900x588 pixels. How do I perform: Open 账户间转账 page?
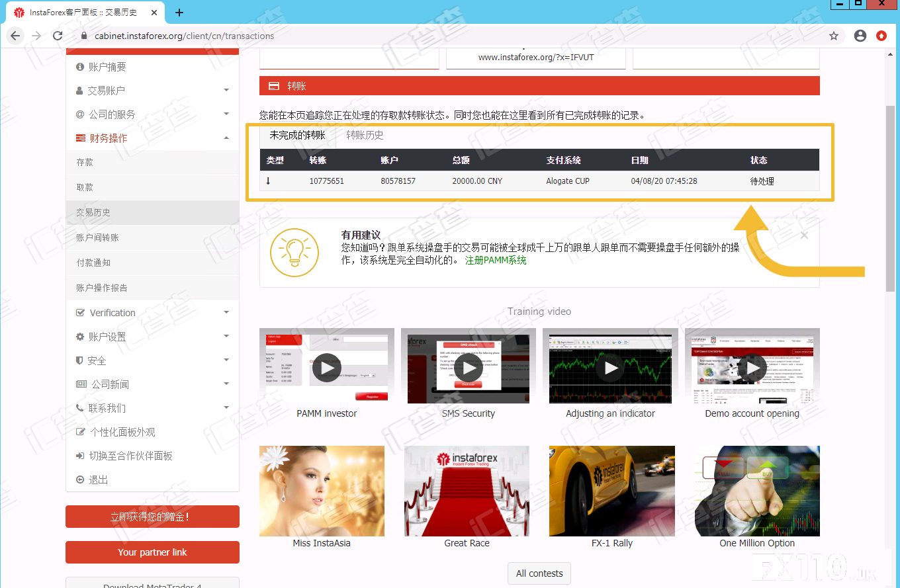(152, 237)
